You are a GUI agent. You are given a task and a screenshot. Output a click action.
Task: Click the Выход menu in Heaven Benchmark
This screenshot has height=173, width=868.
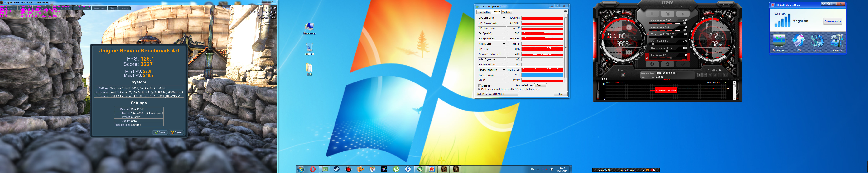(124, 8)
